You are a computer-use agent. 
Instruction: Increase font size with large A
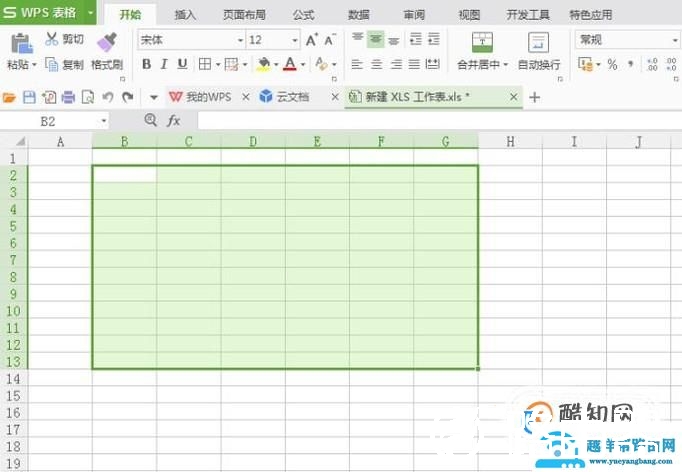(311, 40)
